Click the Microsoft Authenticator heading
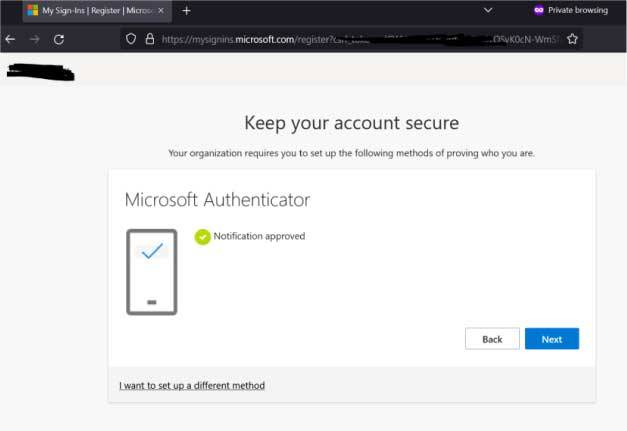 click(217, 200)
